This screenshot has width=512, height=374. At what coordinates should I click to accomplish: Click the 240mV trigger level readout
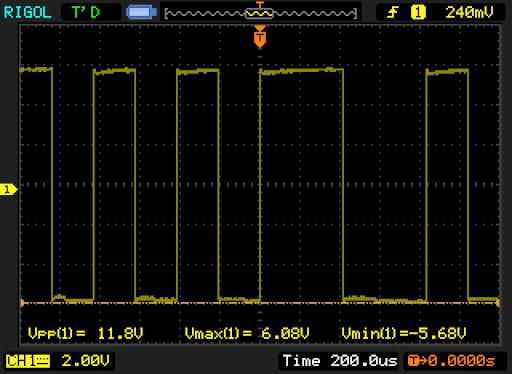coord(469,12)
